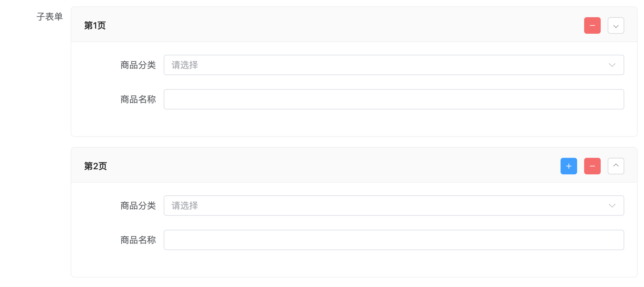Image resolution: width=644 pixels, height=287 pixels.
Task: Click the 第1页 panel title
Action: coord(95,25)
